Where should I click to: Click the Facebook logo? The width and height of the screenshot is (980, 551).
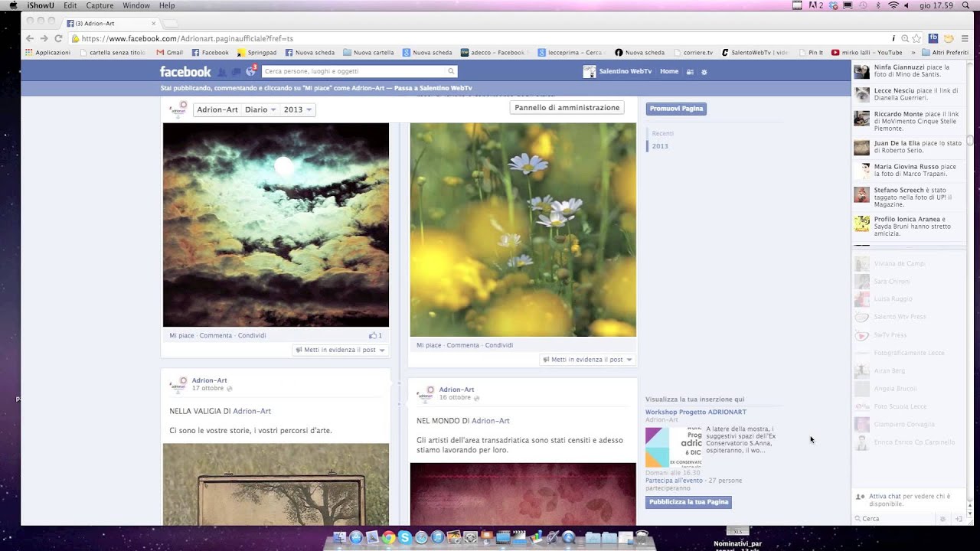click(185, 72)
